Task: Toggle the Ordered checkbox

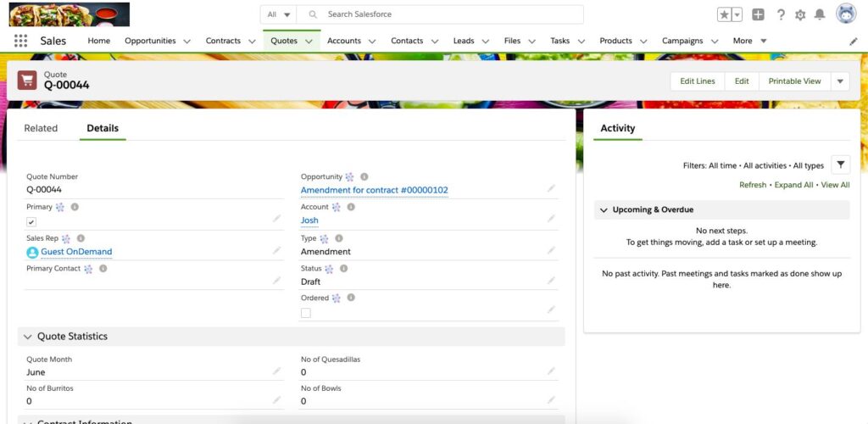Action: pos(305,313)
